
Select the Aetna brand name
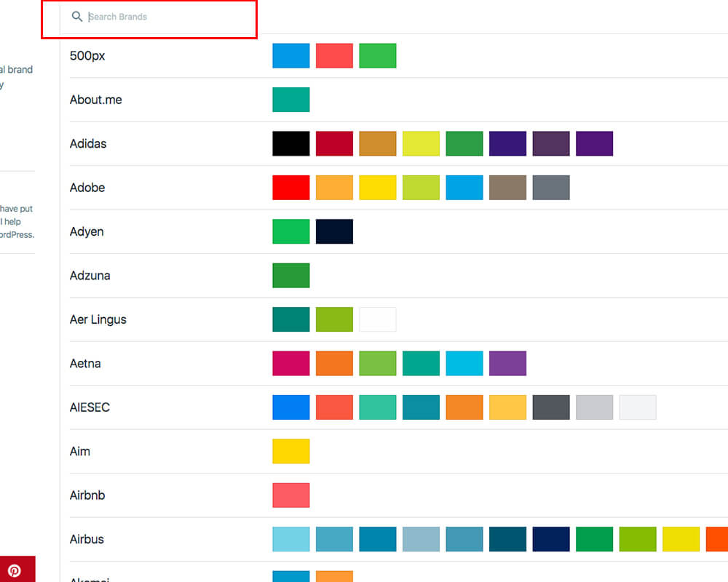pos(85,364)
